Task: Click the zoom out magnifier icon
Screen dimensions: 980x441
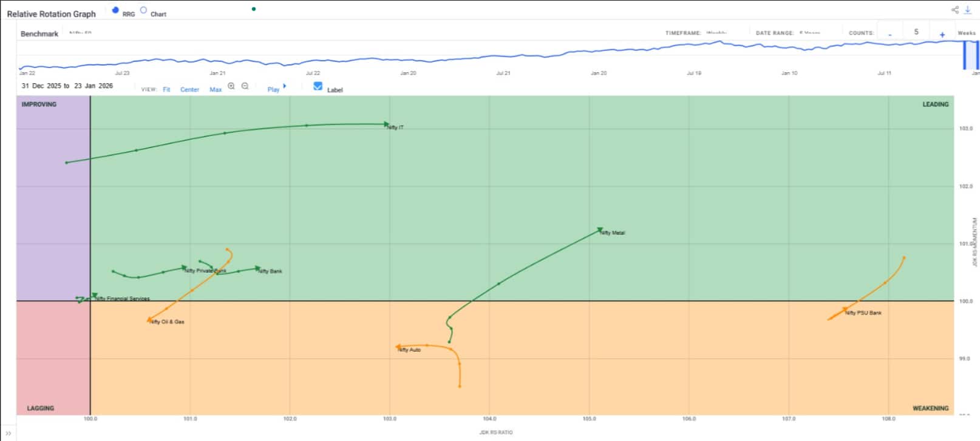Action: [245, 86]
